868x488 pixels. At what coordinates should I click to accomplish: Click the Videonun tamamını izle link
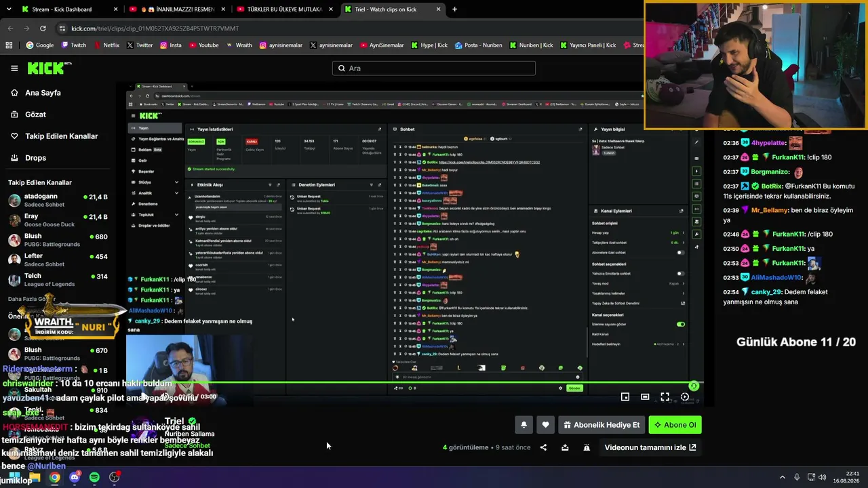[650, 447]
